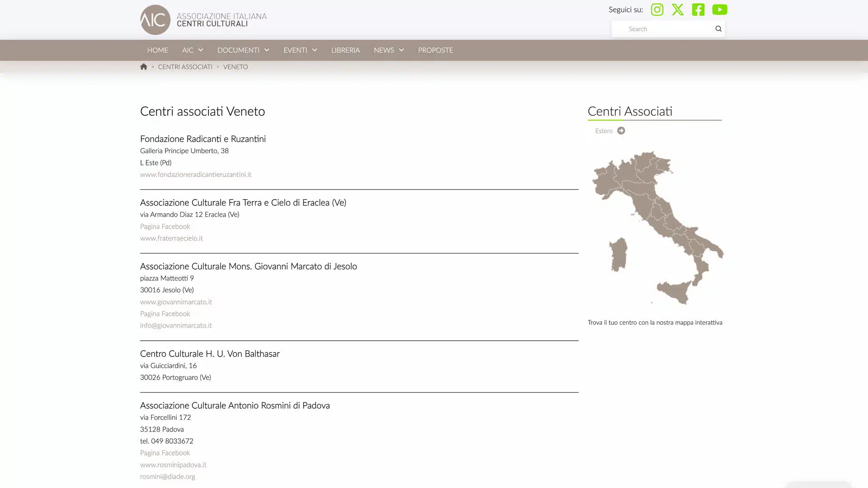The height and width of the screenshot is (488, 868).
Task: Visit www.rosminipadova.it website link
Action: tap(173, 465)
